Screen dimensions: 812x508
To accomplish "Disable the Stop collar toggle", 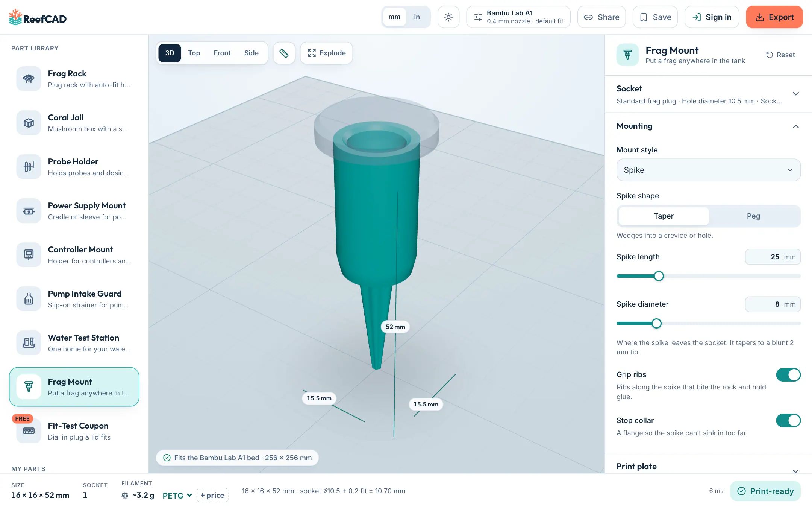I will point(788,421).
